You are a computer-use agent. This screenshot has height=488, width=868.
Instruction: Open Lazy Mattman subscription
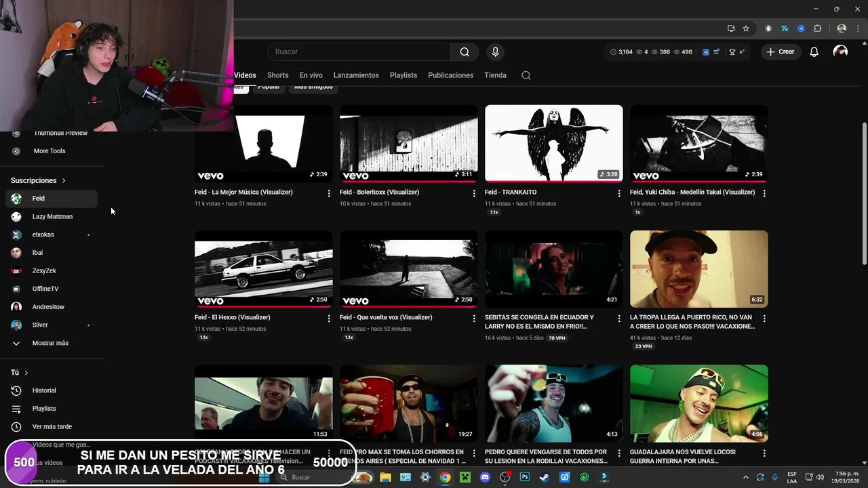(51, 217)
